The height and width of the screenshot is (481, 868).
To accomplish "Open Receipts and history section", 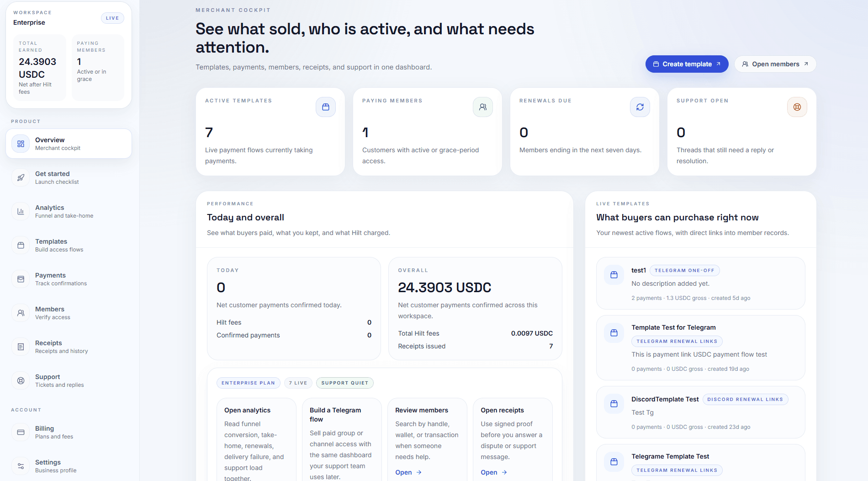I will tap(69, 347).
